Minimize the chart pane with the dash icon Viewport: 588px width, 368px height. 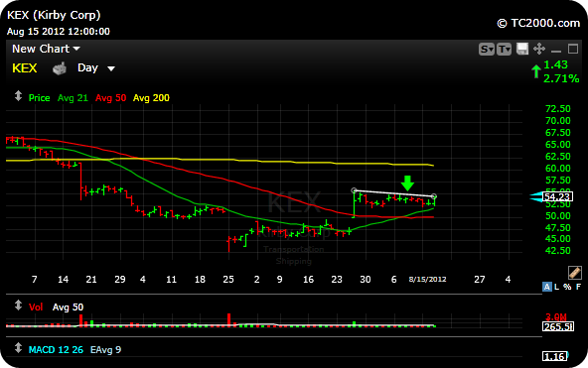point(556,51)
